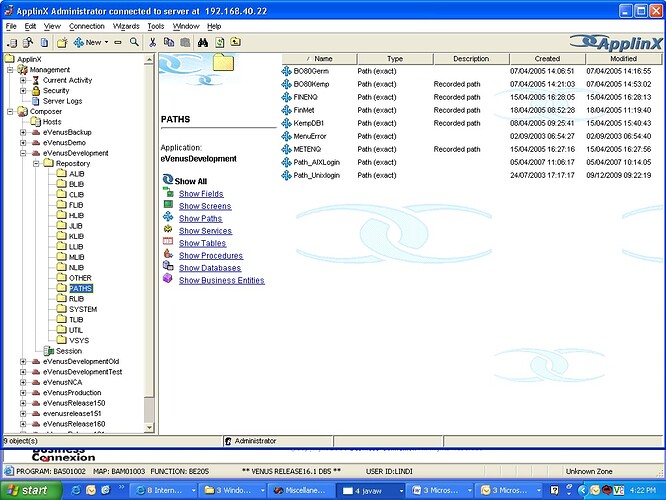666x500 pixels.
Task: Expand the Security node
Action: tap(23, 90)
